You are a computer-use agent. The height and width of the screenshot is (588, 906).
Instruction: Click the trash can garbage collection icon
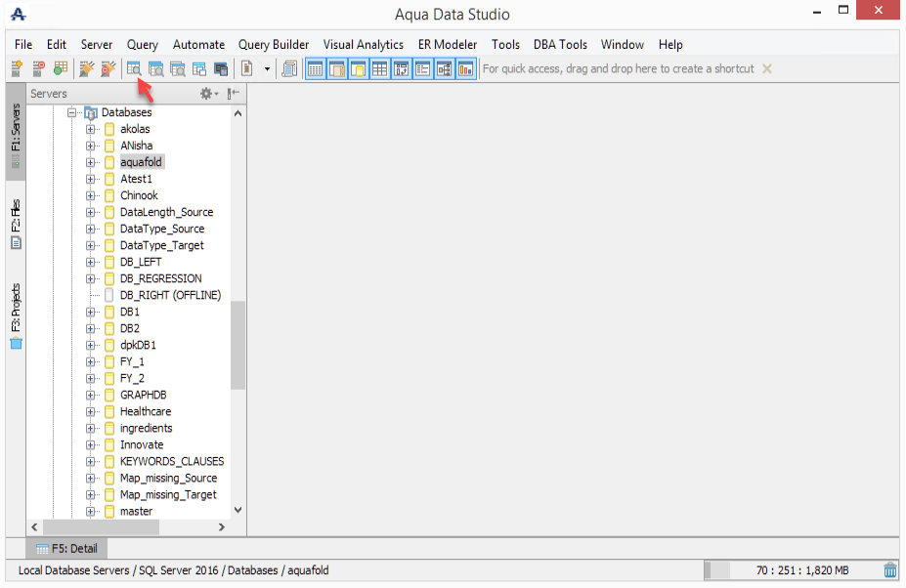pos(890,570)
